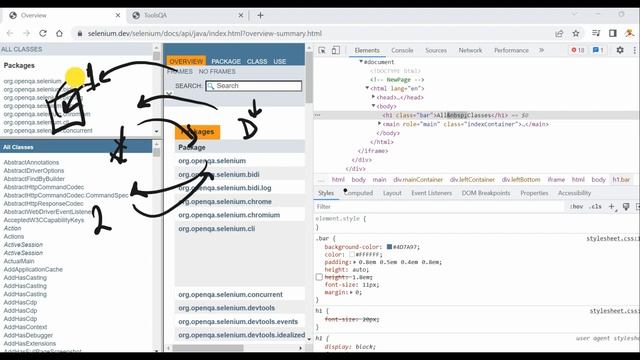This screenshot has width=640, height=360.
Task: Open the Computed styles tab
Action: point(358,193)
